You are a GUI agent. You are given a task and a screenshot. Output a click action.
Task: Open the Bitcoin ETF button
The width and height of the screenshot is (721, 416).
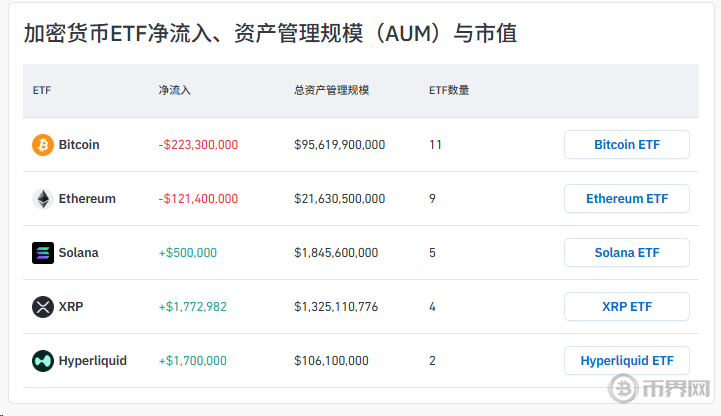627,145
